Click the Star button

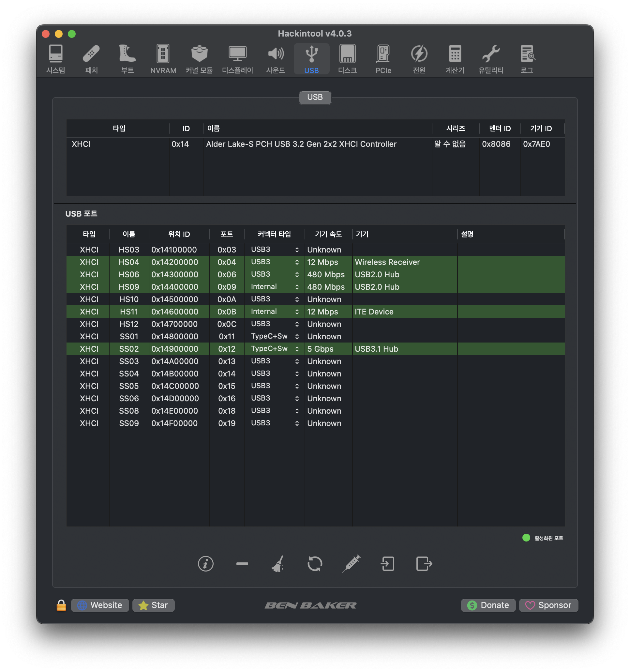tap(154, 605)
